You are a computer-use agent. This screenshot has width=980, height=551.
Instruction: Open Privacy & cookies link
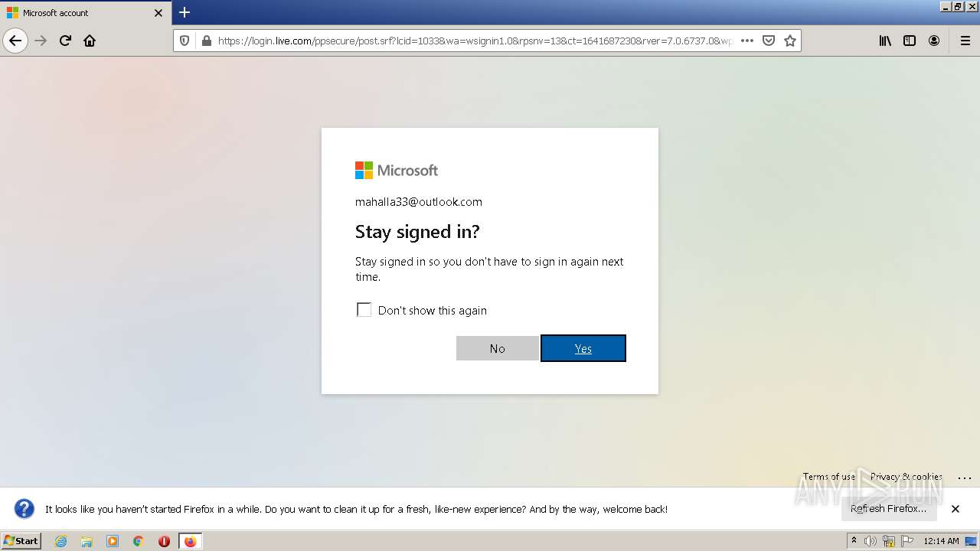906,477
